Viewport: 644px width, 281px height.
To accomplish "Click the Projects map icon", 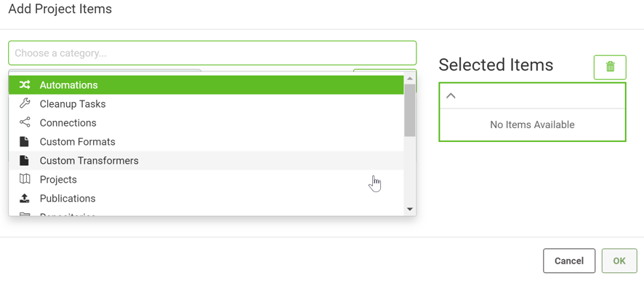I will (25, 179).
